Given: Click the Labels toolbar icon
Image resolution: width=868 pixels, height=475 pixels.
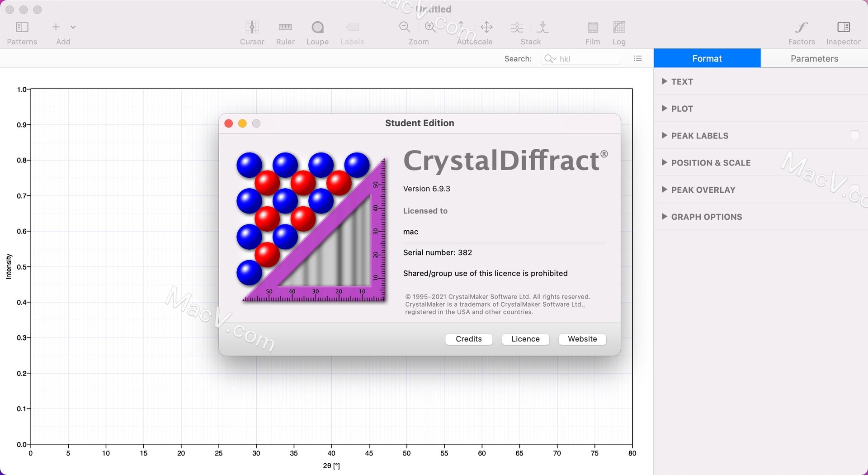Looking at the screenshot, I should pos(352,27).
